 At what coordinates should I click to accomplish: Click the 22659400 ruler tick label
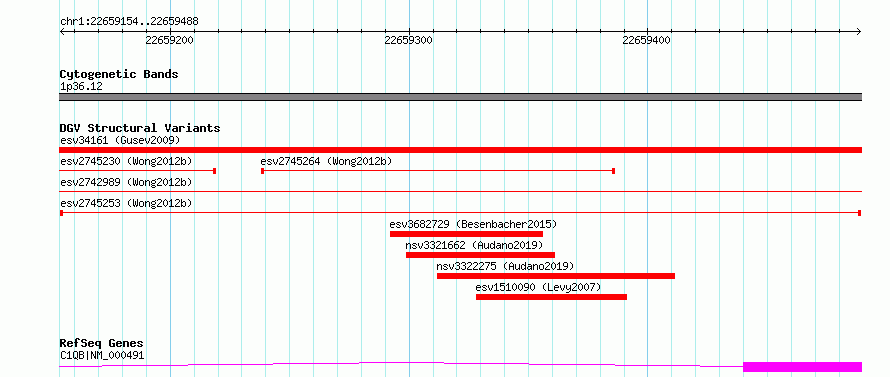click(x=646, y=40)
